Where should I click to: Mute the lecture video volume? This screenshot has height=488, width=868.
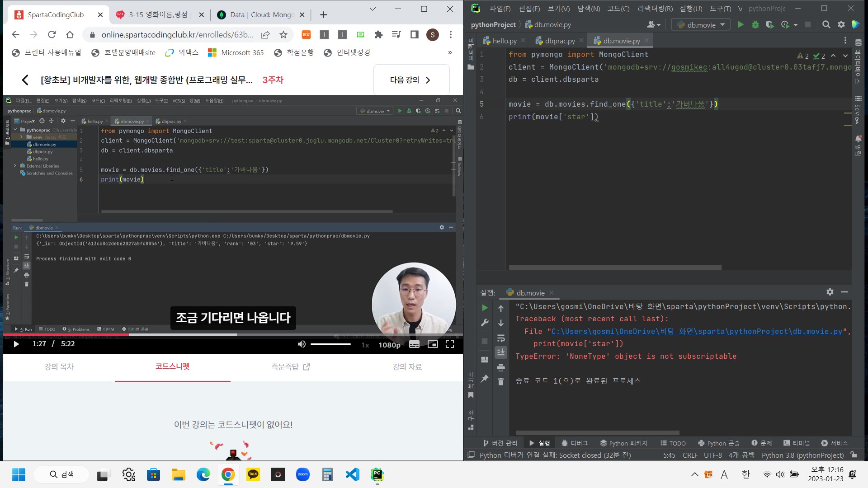point(302,344)
